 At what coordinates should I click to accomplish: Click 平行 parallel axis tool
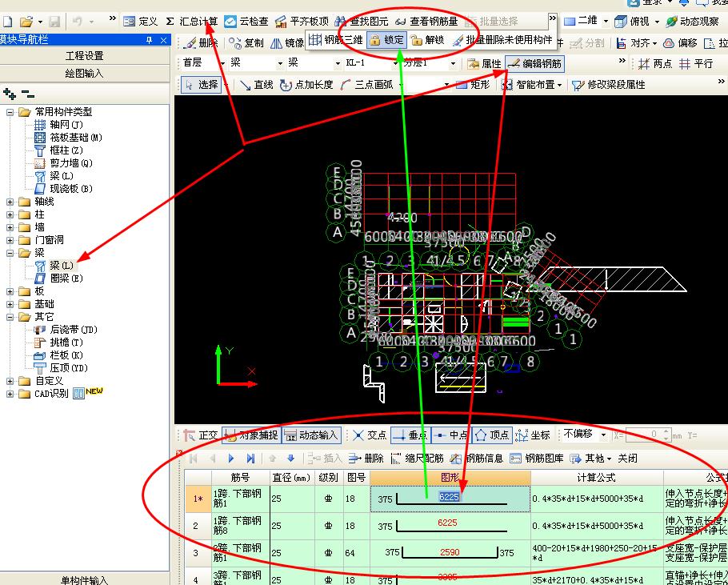(695, 63)
